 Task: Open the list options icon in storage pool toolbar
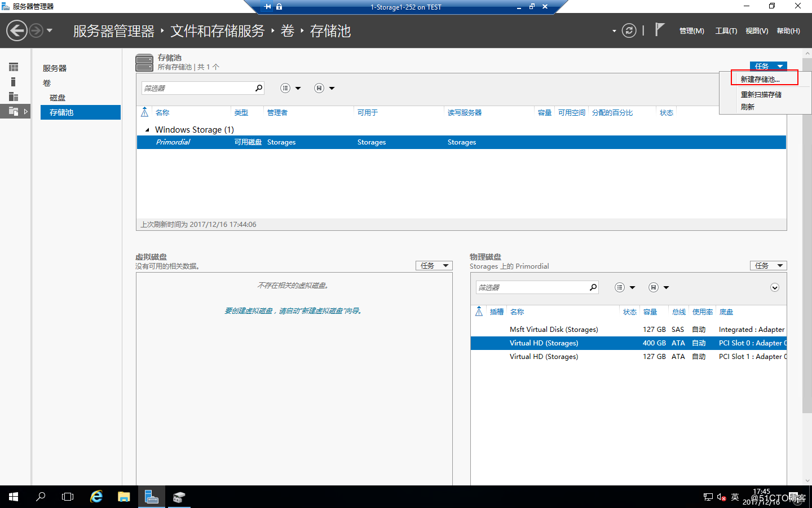[285, 88]
